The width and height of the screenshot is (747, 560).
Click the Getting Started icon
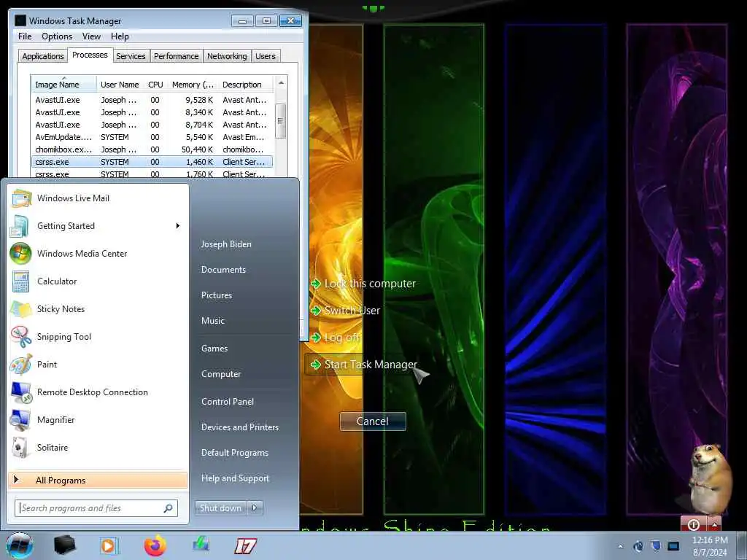point(20,226)
